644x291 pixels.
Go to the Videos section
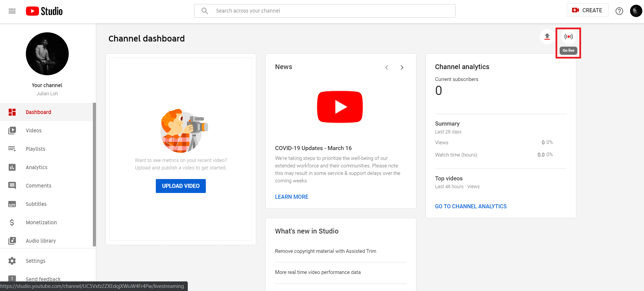[x=47, y=130]
